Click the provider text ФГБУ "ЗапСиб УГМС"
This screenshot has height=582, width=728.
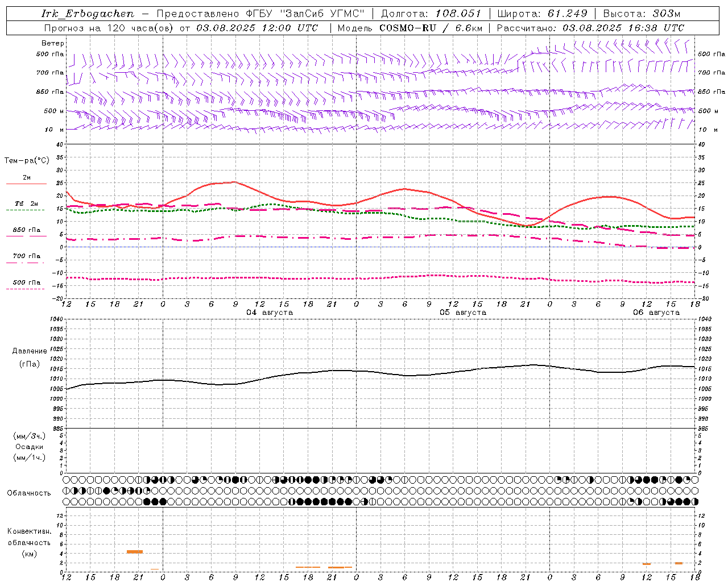(305, 14)
